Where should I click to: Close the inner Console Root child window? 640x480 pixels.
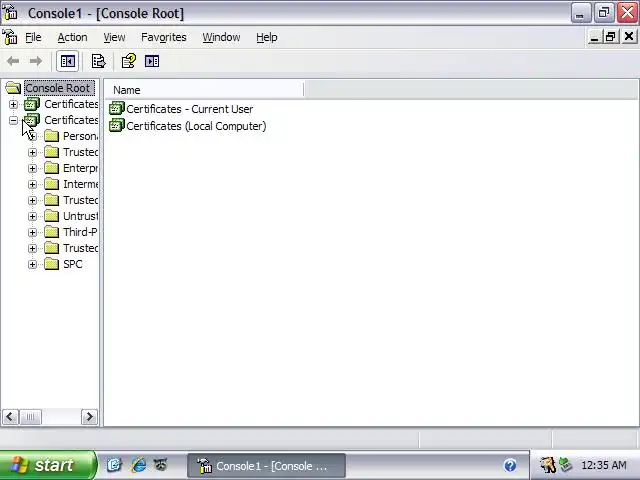click(x=629, y=37)
